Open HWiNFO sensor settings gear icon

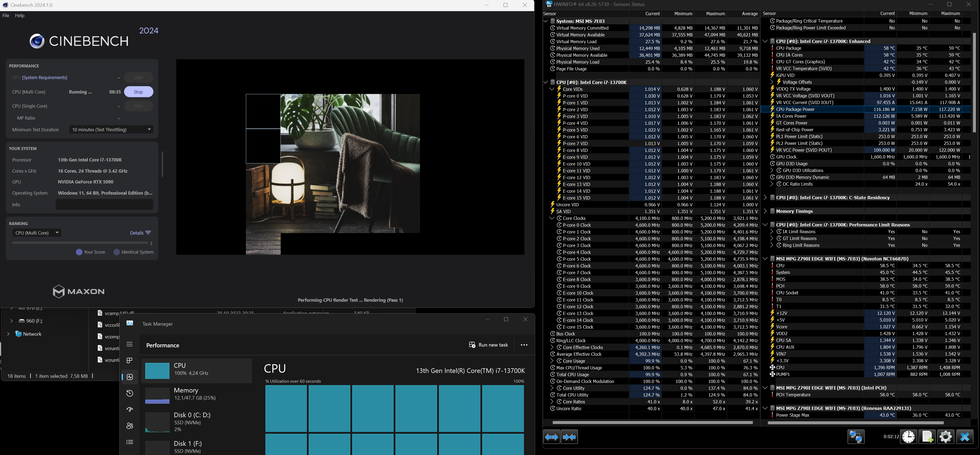click(x=946, y=437)
